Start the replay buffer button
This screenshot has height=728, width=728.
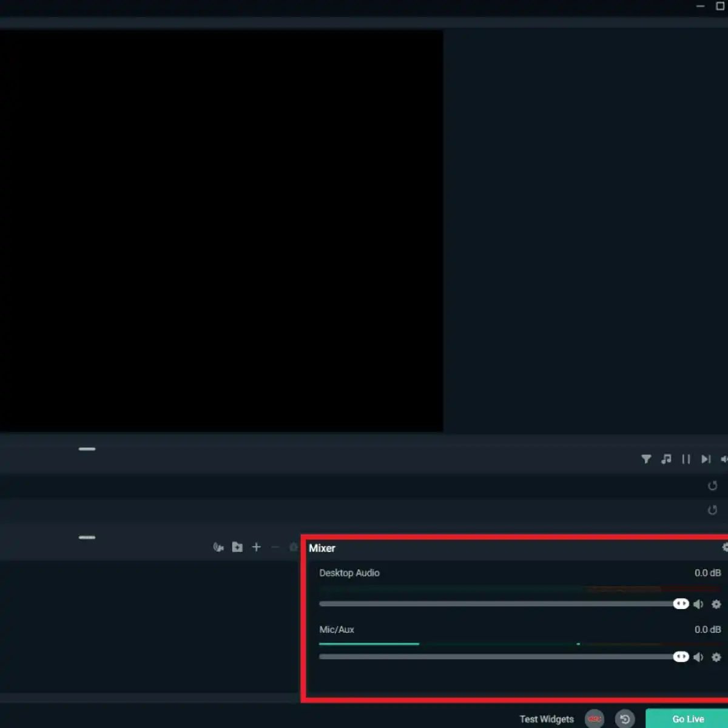625,719
